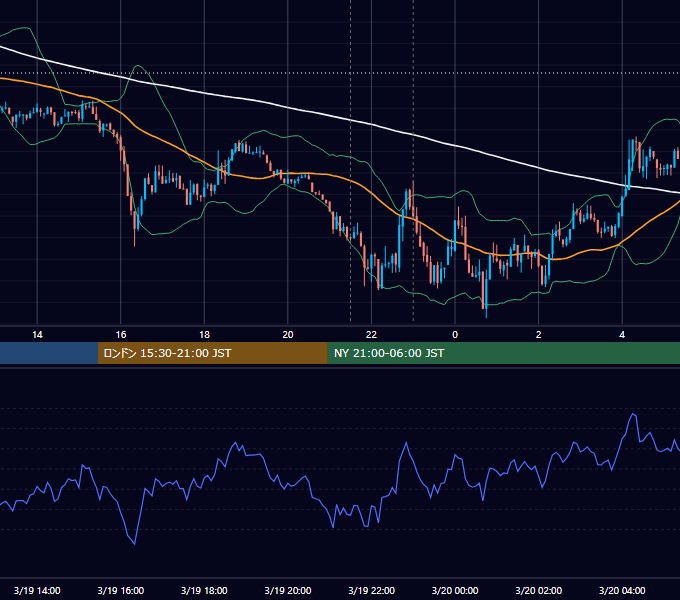Image resolution: width=680 pixels, height=600 pixels.
Task: Click the hour label 0 on the price chart axis
Action: point(455,335)
